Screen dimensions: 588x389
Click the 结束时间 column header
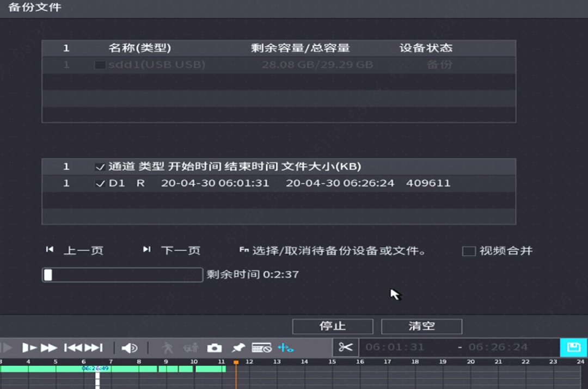251,166
